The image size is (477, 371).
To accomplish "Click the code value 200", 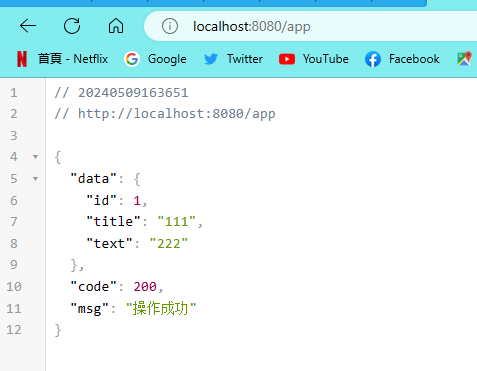I will pyautogui.click(x=145, y=286).
